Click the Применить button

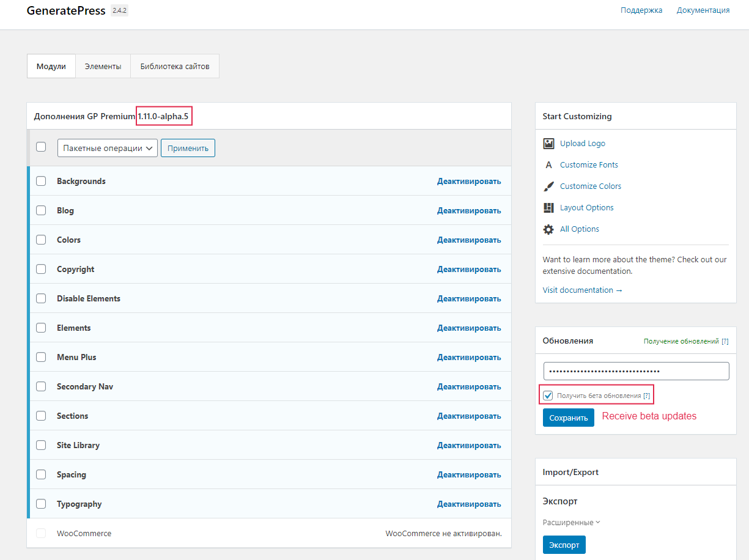[x=188, y=148]
